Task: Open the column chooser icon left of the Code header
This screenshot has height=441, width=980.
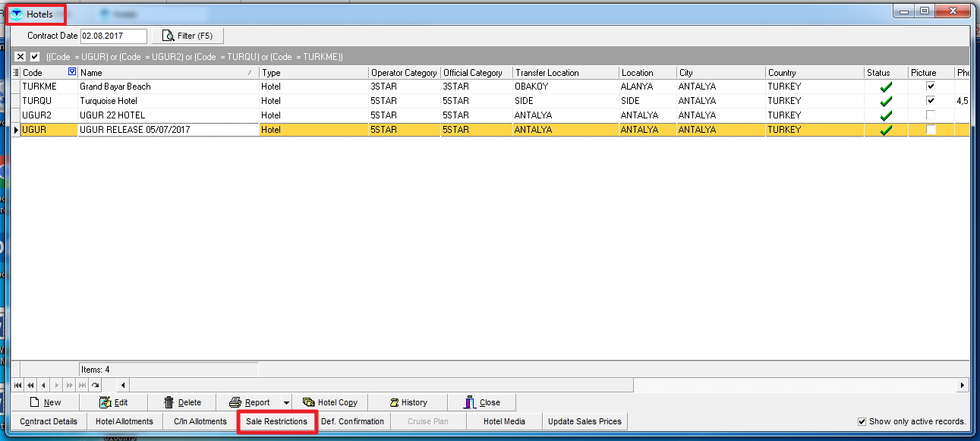Action: point(17,73)
